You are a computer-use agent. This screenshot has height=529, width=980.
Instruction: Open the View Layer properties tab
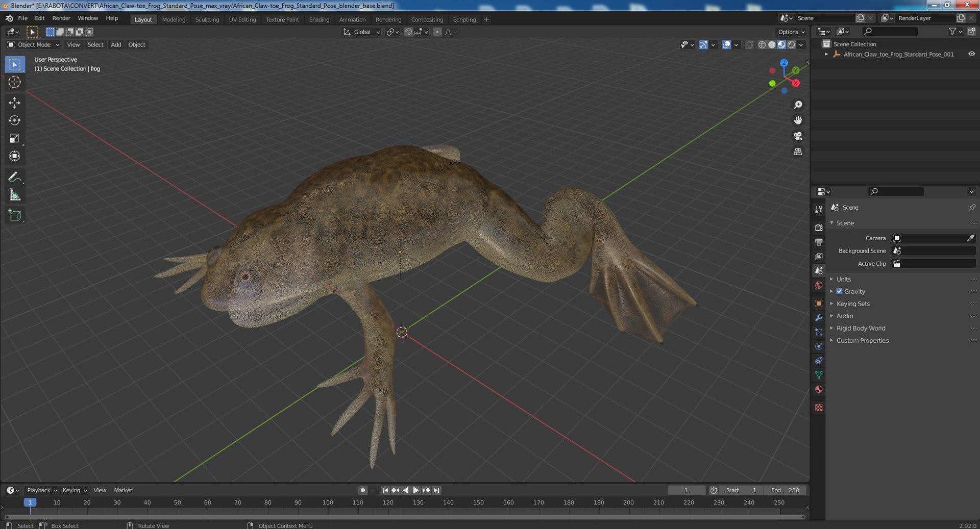[819, 256]
